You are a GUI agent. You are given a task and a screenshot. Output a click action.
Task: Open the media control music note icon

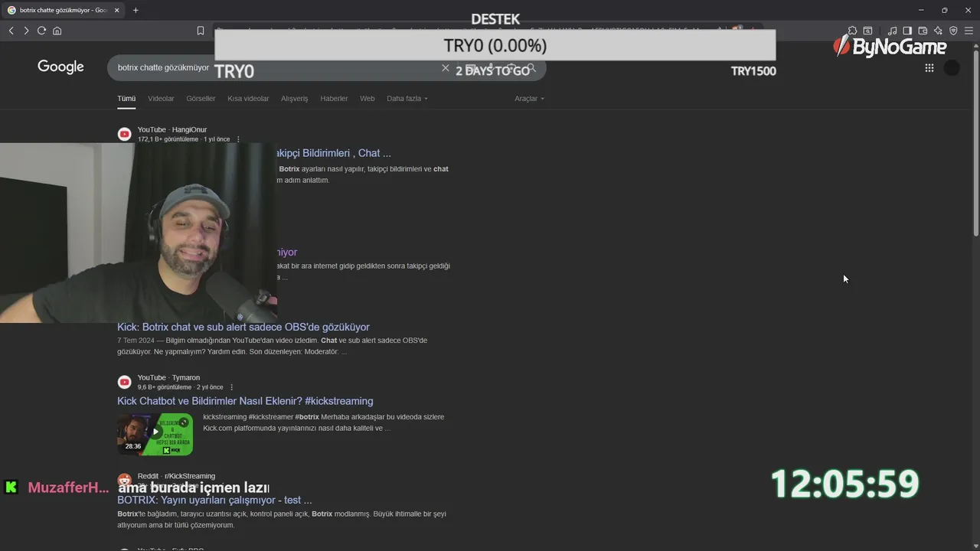tap(892, 31)
